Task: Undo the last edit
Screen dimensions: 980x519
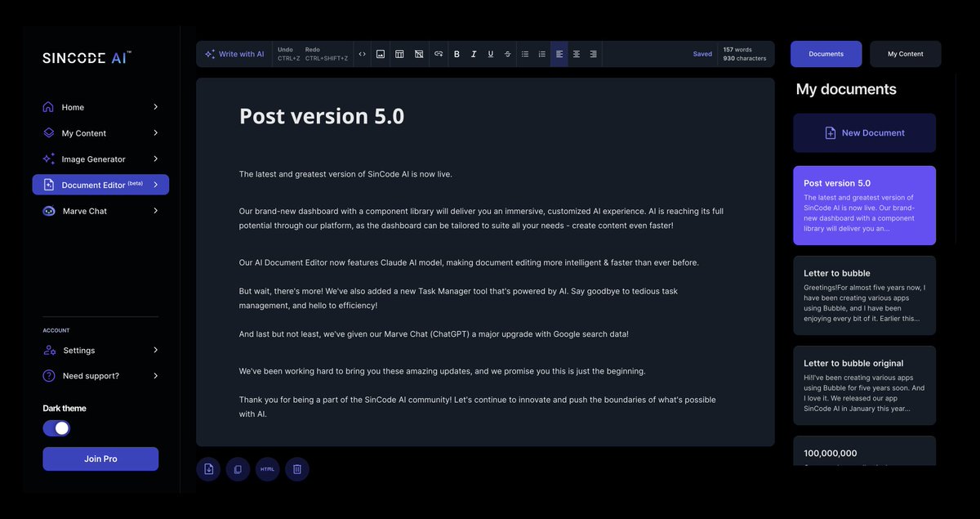Action: click(x=289, y=54)
